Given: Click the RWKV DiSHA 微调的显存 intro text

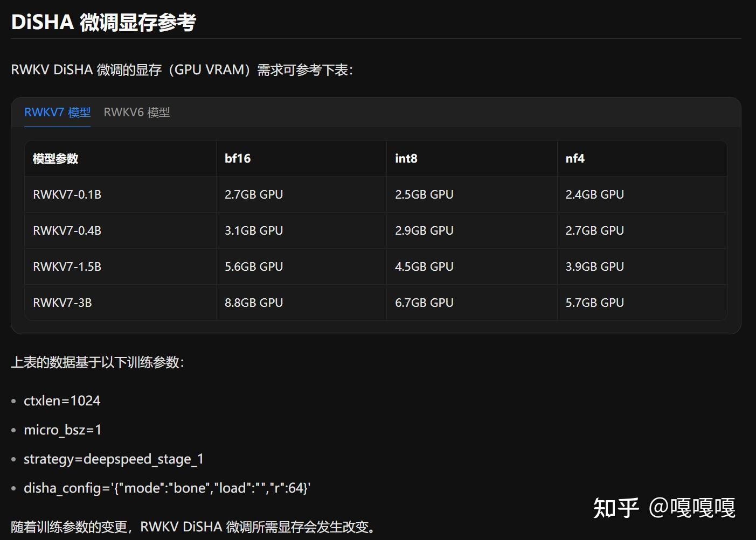Looking at the screenshot, I should click(183, 69).
